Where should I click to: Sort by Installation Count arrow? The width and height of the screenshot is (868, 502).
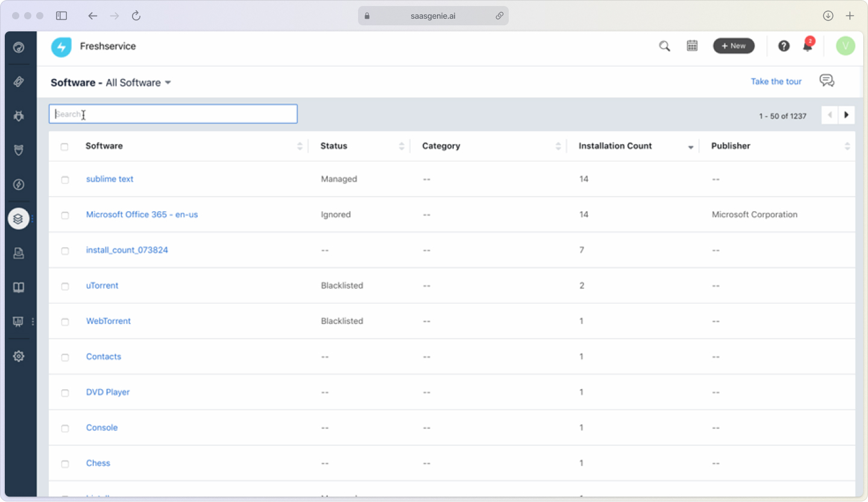[691, 147]
